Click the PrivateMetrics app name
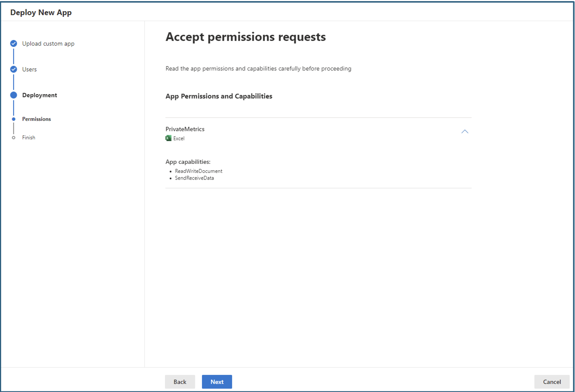This screenshot has height=392, width=575. [x=185, y=129]
